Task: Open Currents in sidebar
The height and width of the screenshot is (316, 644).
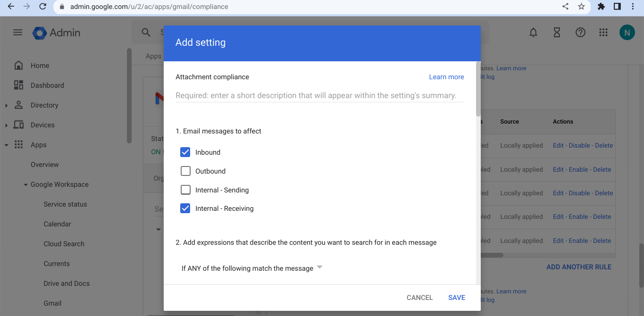Action: point(57,264)
